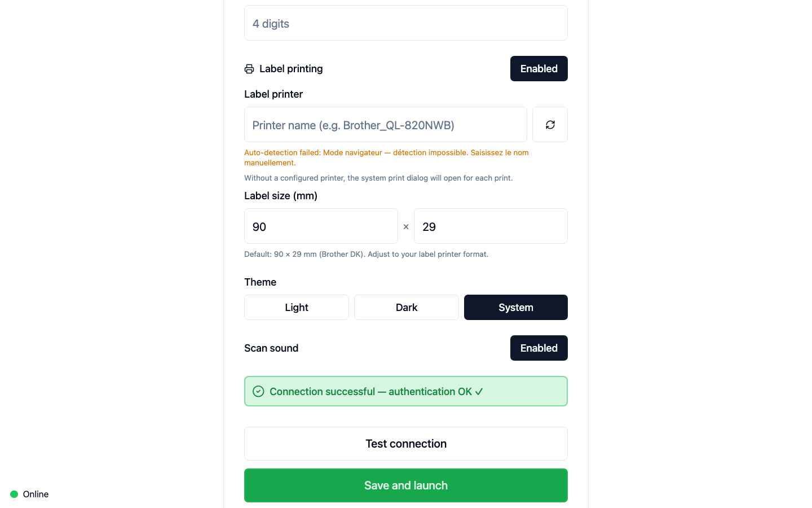Click the Online status label
The width and height of the screenshot is (812, 508).
click(36, 494)
